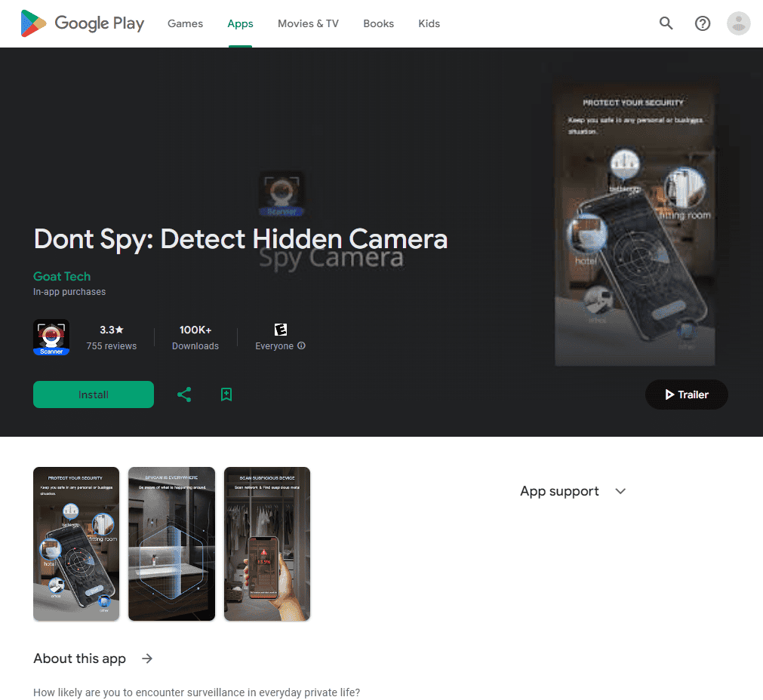Click the 755 reviews text
The width and height of the screenshot is (763, 700).
tap(112, 346)
